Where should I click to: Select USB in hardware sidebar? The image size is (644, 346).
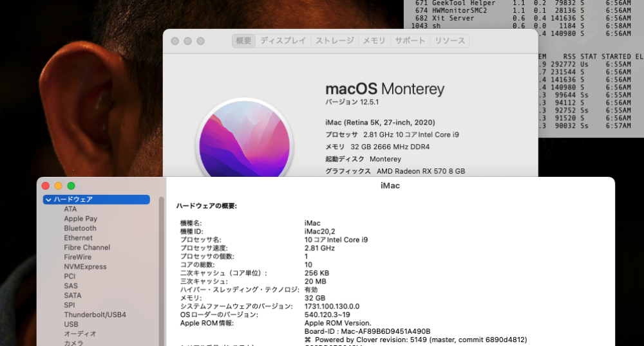[x=71, y=324]
